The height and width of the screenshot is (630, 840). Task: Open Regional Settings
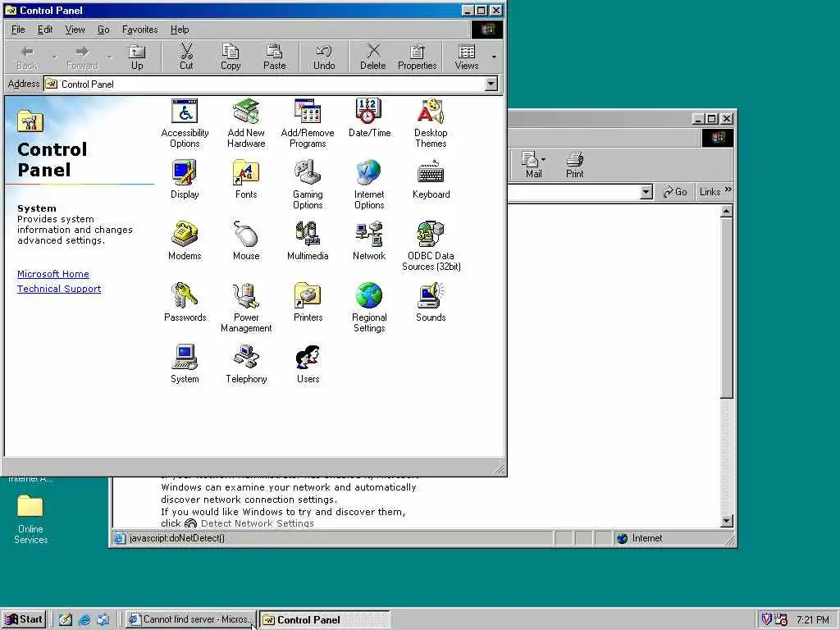369,308
